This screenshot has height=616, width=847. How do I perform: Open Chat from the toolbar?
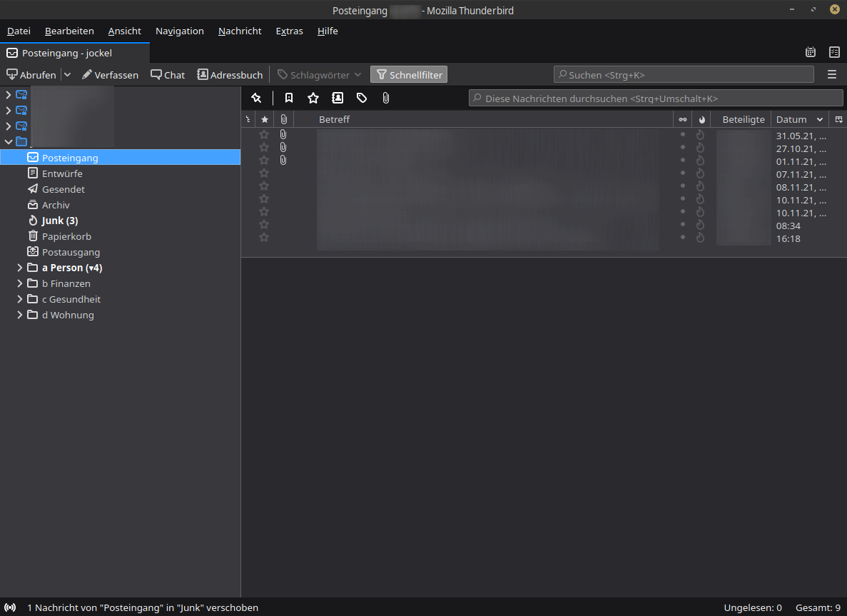168,74
